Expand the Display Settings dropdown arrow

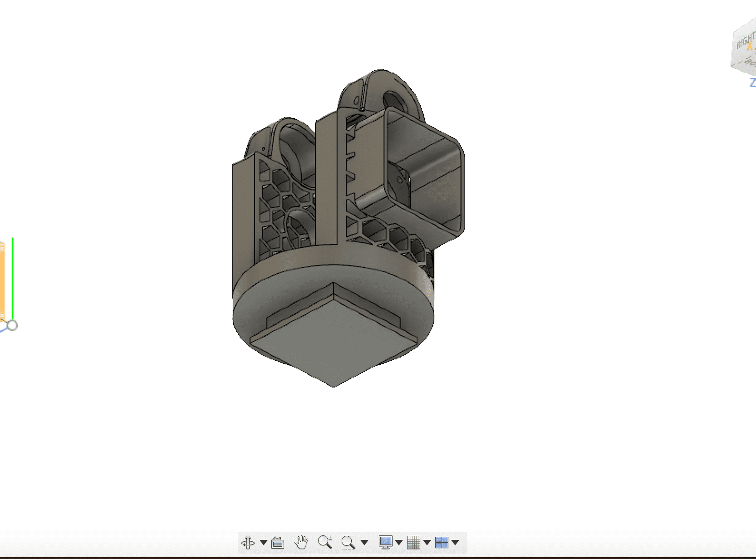[x=399, y=543]
